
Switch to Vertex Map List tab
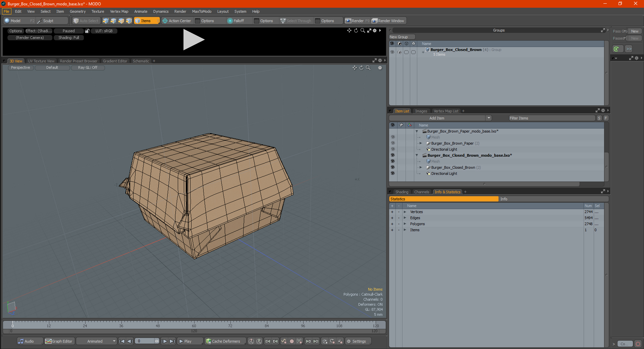[446, 111]
